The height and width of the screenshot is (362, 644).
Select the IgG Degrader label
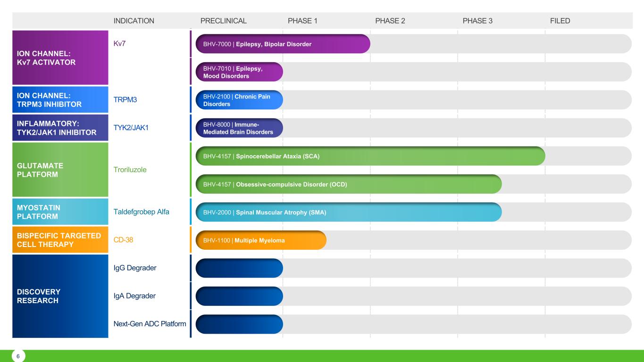tap(135, 268)
